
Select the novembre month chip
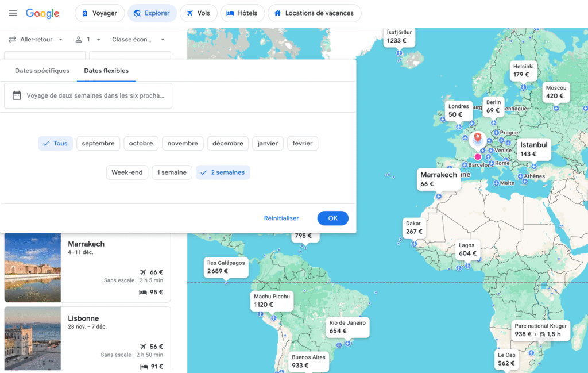tap(183, 143)
